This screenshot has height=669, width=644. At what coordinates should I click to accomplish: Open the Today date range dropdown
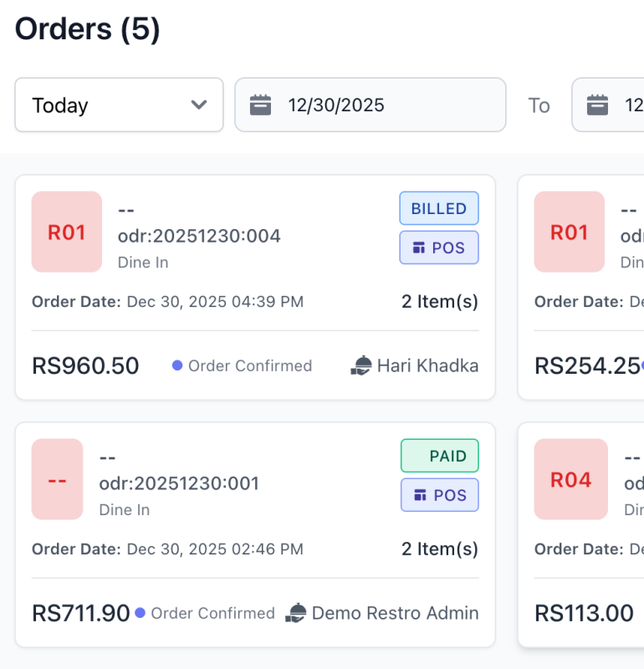(x=119, y=105)
